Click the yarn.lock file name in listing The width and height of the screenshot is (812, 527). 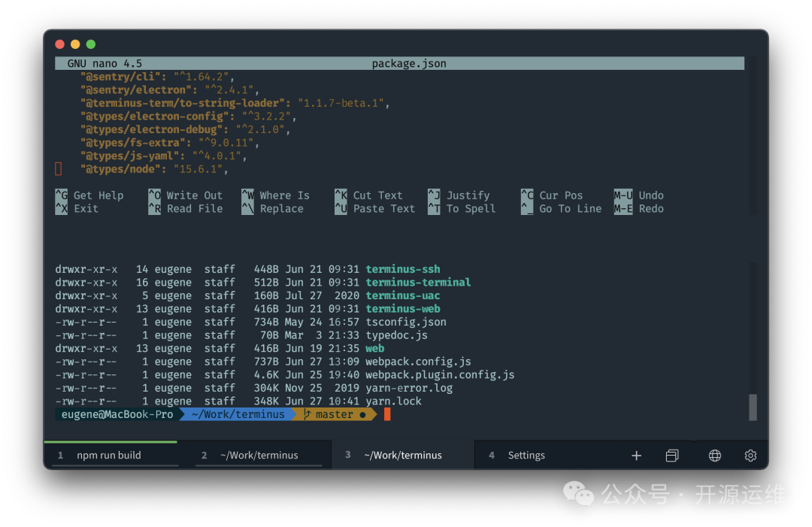393,401
